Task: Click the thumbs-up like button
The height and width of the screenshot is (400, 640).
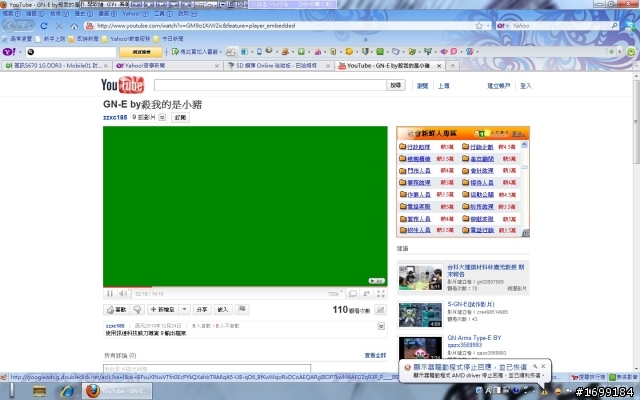Action: 116,310
